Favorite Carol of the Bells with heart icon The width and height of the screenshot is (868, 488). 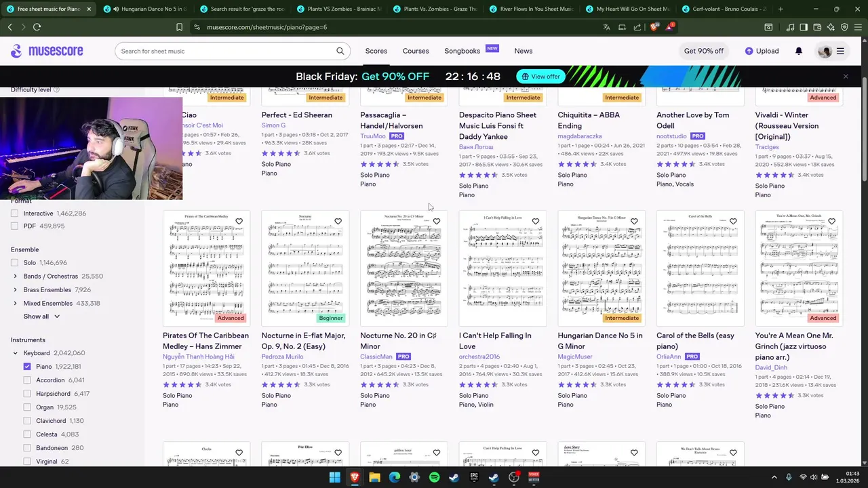(x=733, y=222)
